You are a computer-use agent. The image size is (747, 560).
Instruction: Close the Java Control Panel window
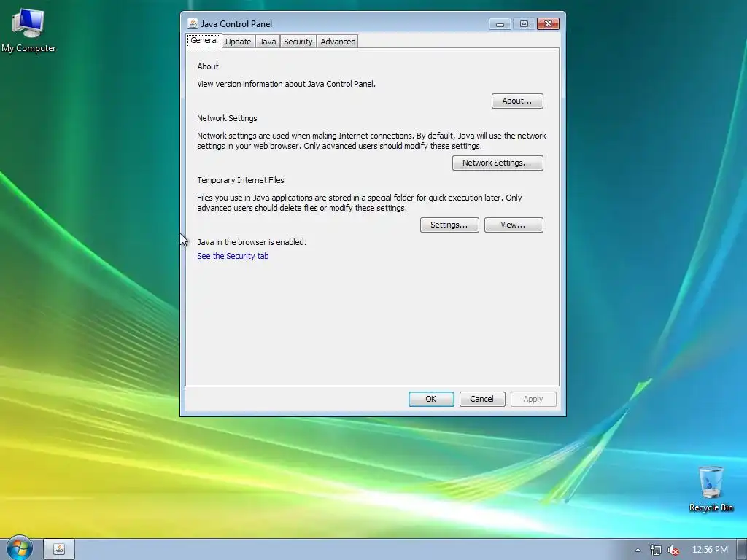[549, 24]
